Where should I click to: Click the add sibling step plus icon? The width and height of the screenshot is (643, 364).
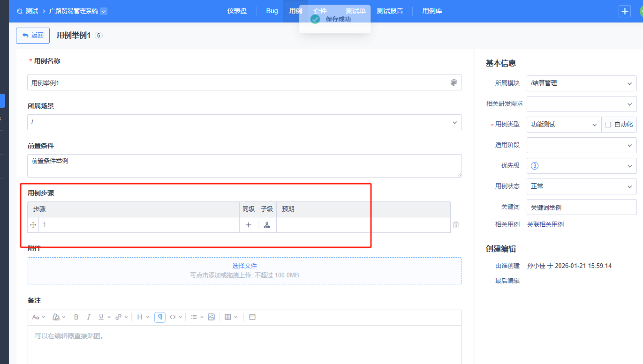249,225
